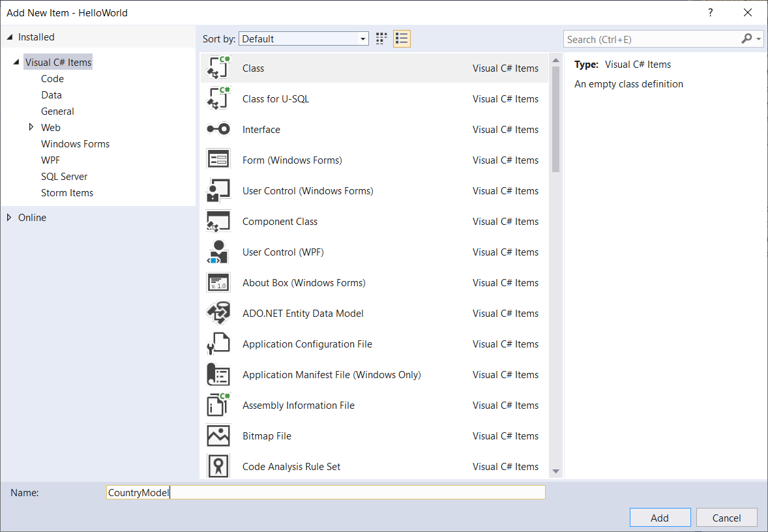Click the Bitmap File icon
Viewport: 768px width, 532px height.
(218, 436)
